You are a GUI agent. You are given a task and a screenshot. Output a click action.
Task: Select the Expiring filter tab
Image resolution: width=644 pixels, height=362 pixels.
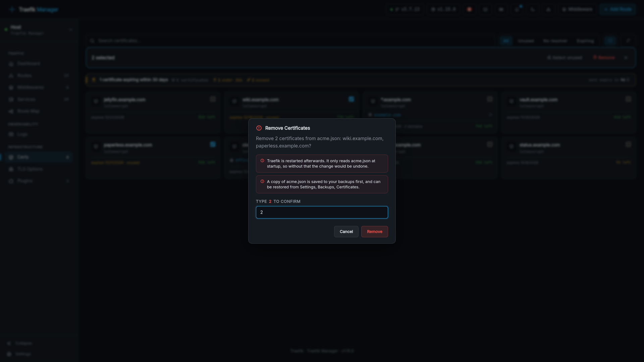tap(585, 41)
